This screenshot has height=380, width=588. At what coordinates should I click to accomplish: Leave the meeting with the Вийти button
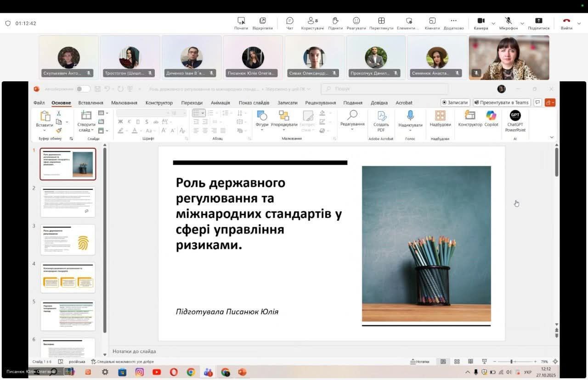[x=566, y=21]
